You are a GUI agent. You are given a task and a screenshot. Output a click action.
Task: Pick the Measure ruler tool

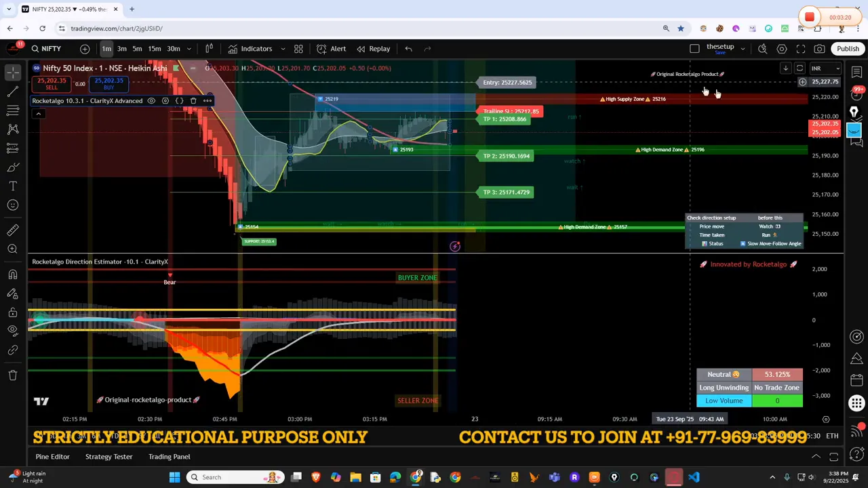(x=13, y=230)
